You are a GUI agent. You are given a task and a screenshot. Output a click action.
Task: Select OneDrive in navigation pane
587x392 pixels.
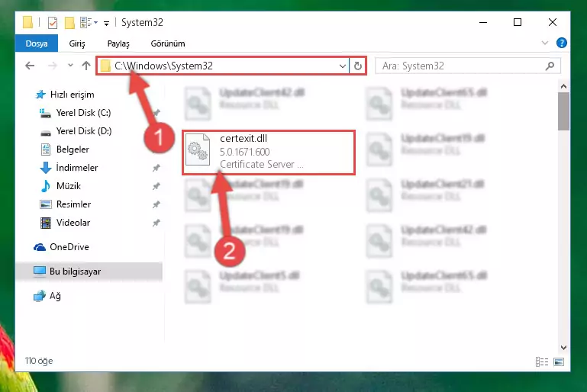tap(61, 247)
